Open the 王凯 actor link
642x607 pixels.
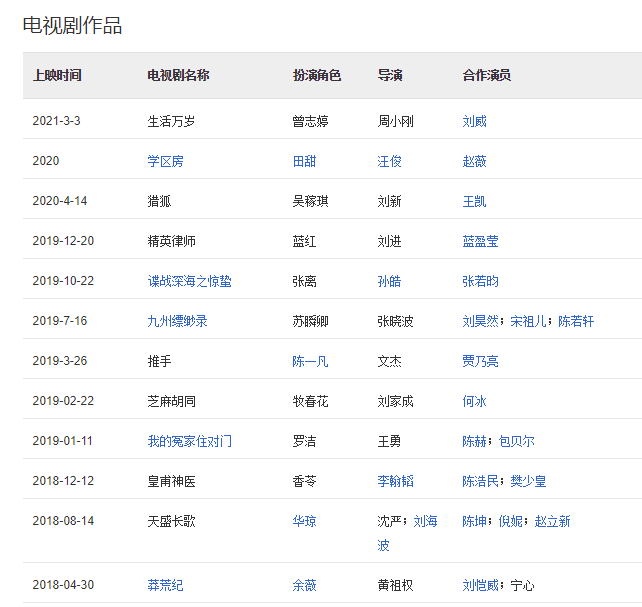(x=474, y=201)
